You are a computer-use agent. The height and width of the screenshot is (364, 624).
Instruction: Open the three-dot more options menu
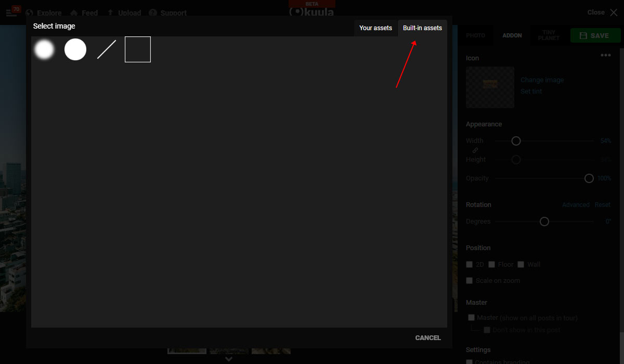pyautogui.click(x=606, y=55)
